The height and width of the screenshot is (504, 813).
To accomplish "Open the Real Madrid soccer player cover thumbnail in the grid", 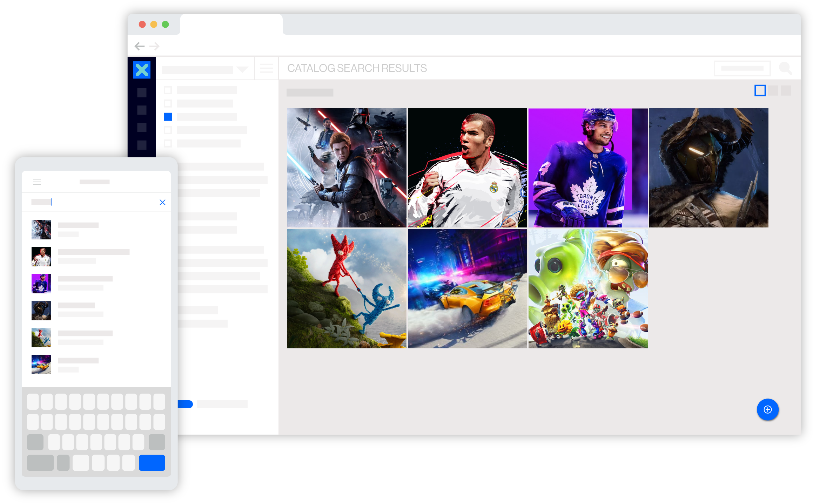I will pyautogui.click(x=467, y=168).
